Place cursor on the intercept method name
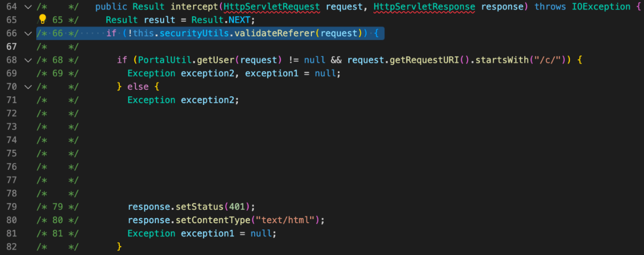Image resolution: width=644 pixels, height=255 pixels. click(x=195, y=7)
